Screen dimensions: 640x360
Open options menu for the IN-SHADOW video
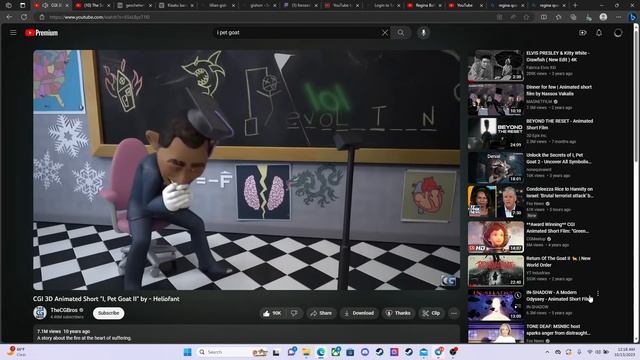click(x=598, y=293)
